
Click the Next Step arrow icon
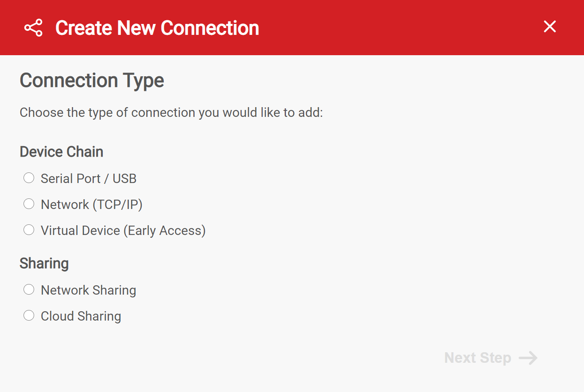click(528, 358)
